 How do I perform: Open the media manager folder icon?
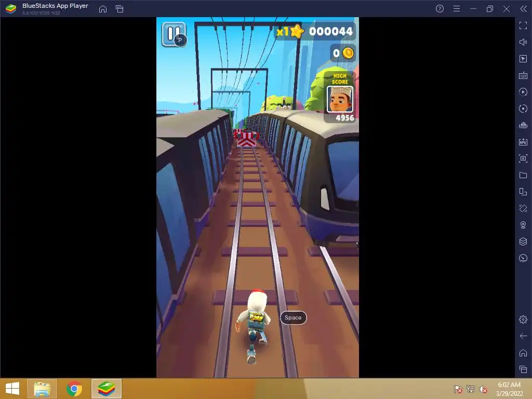coord(523,175)
